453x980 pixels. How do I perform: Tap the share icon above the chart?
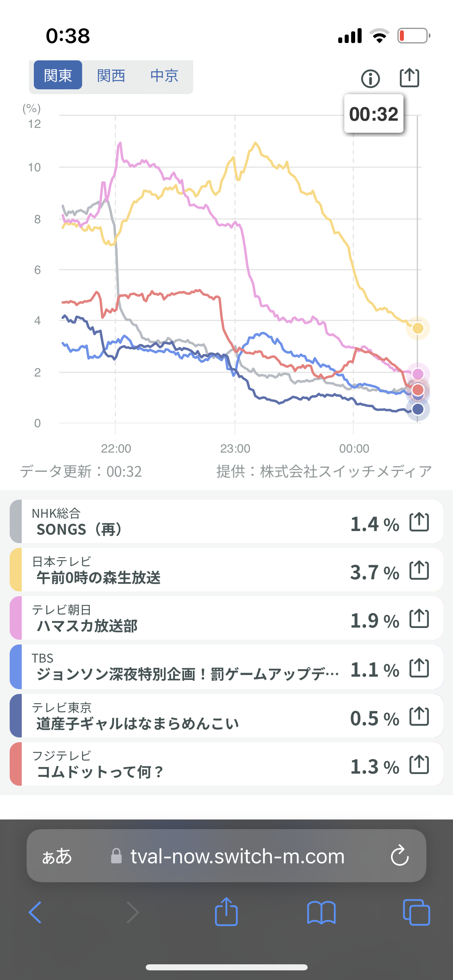tap(409, 78)
